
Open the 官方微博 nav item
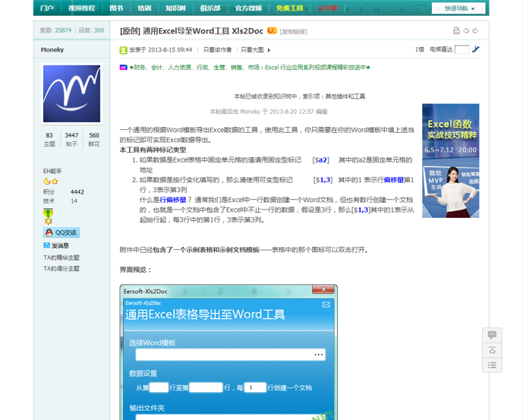tap(248, 8)
